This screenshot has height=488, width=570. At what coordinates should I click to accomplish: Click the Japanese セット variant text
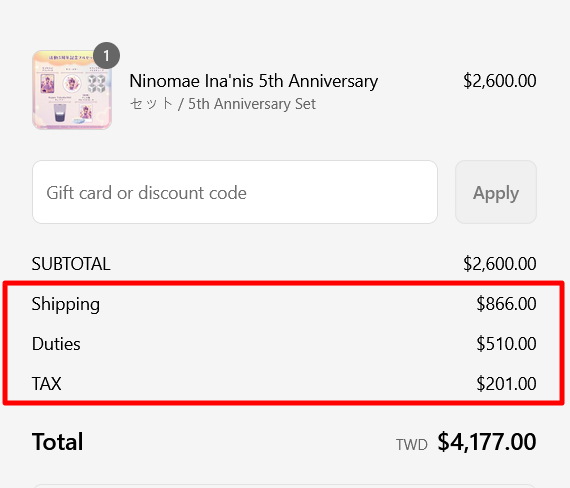coord(151,104)
